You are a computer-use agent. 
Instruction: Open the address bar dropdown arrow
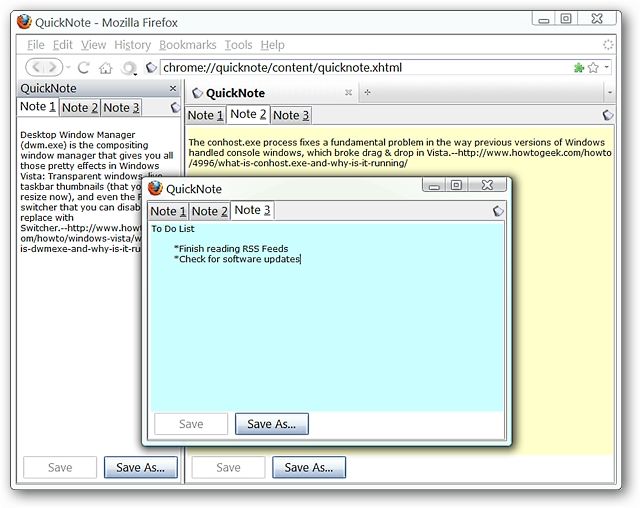click(x=607, y=67)
